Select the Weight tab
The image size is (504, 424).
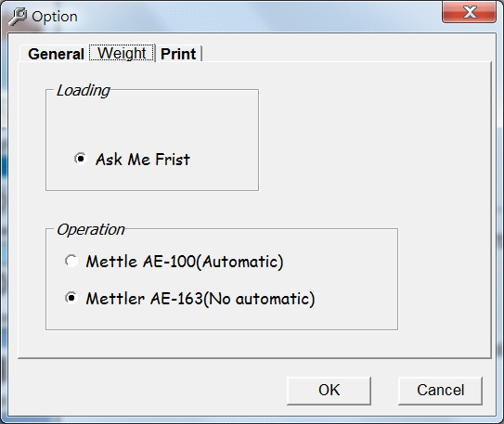click(122, 53)
